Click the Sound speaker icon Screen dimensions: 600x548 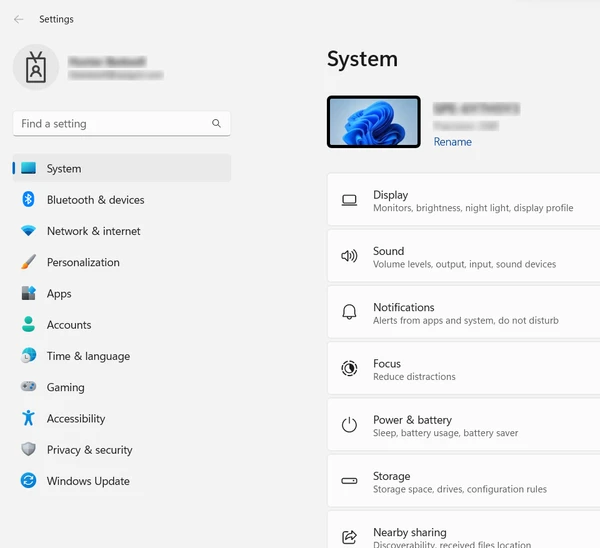coord(349,256)
